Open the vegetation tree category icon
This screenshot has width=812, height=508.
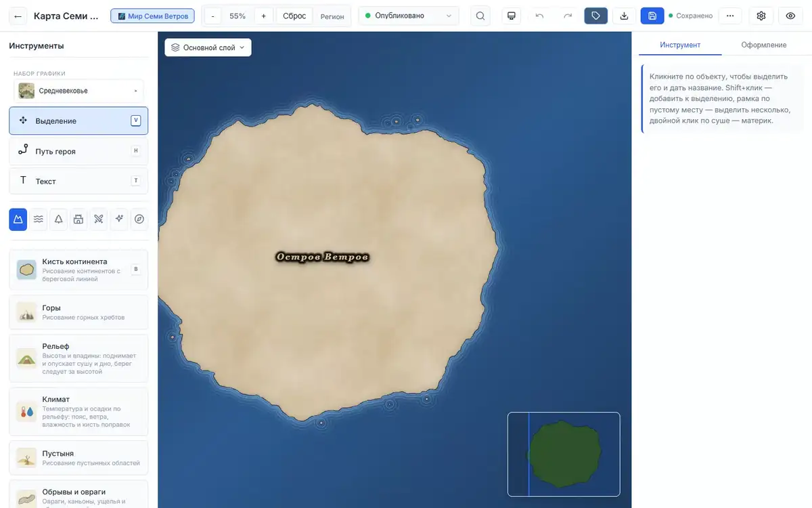tap(59, 219)
